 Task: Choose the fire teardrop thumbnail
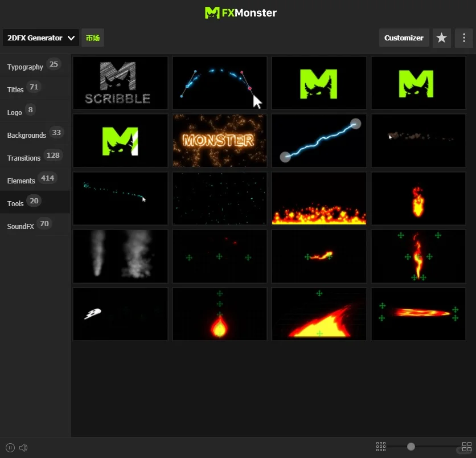[219, 314]
